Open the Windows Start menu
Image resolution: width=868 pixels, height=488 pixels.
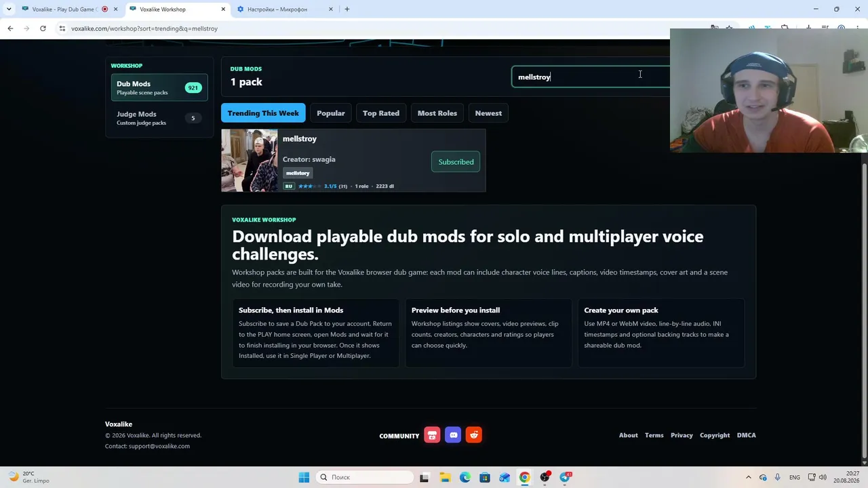coord(304,477)
